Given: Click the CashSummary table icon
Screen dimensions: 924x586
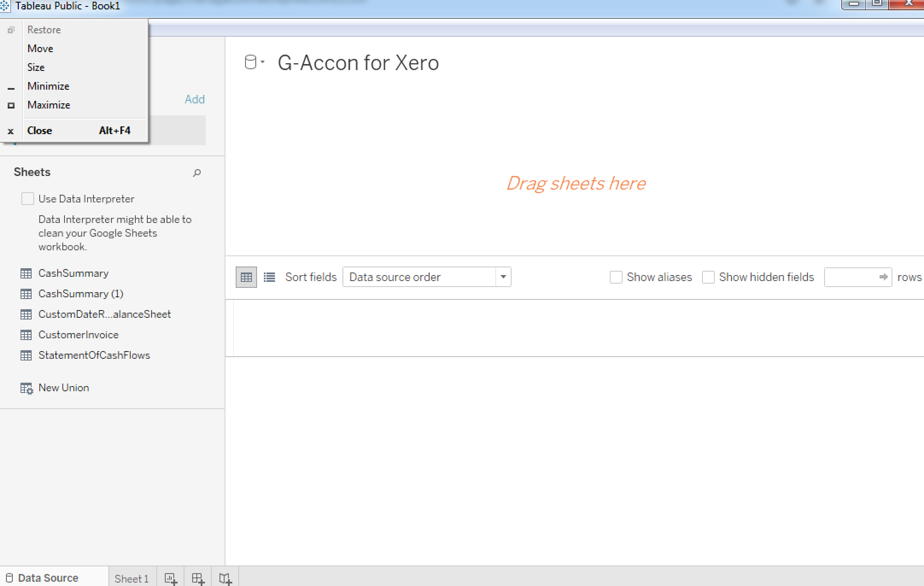Looking at the screenshot, I should tap(26, 273).
